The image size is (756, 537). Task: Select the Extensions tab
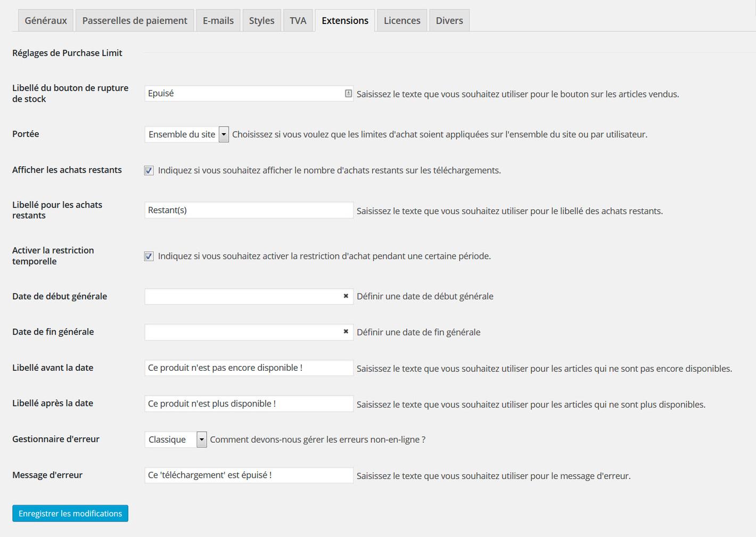pyautogui.click(x=345, y=21)
